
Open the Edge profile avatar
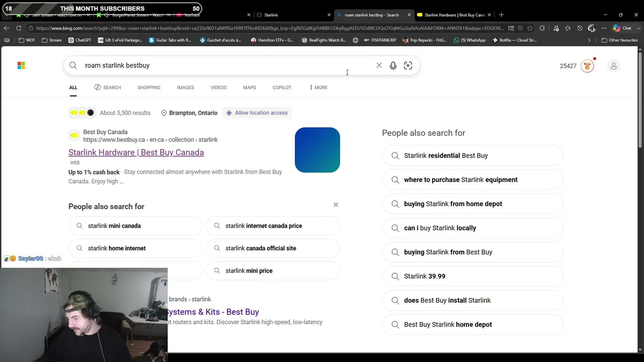(592, 28)
